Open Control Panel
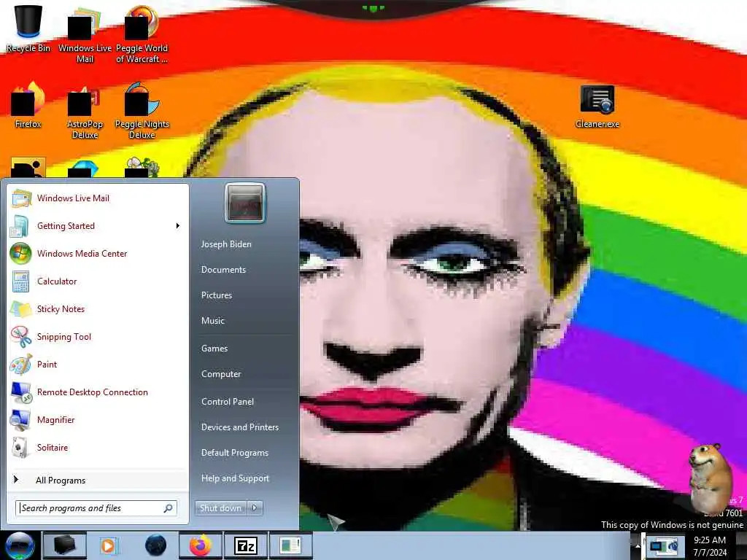 [x=228, y=402]
